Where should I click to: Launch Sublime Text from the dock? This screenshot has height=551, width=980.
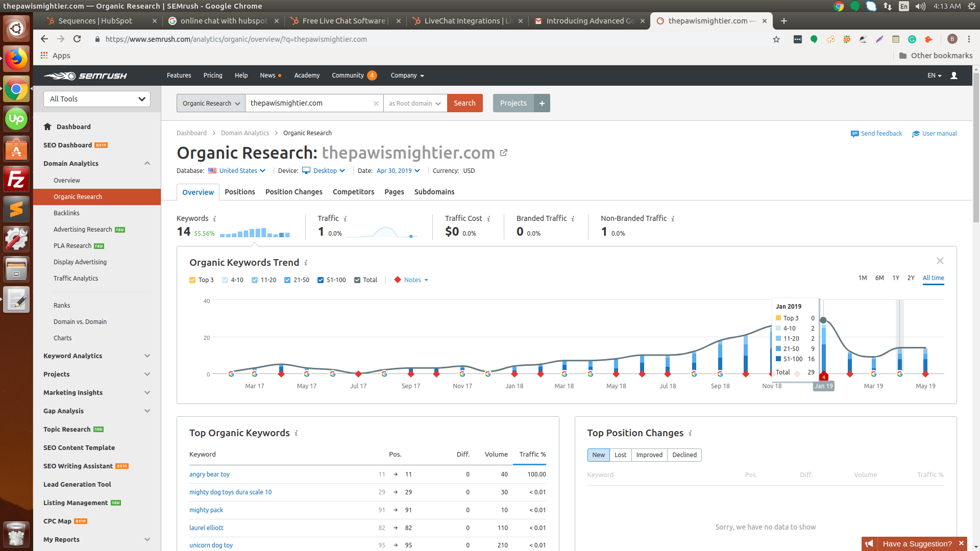[16, 209]
